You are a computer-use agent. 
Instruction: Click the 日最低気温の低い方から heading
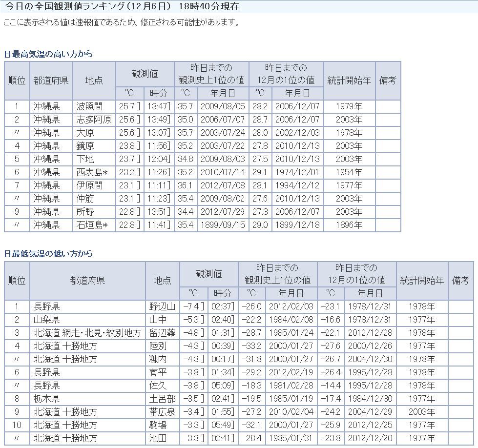point(48,254)
